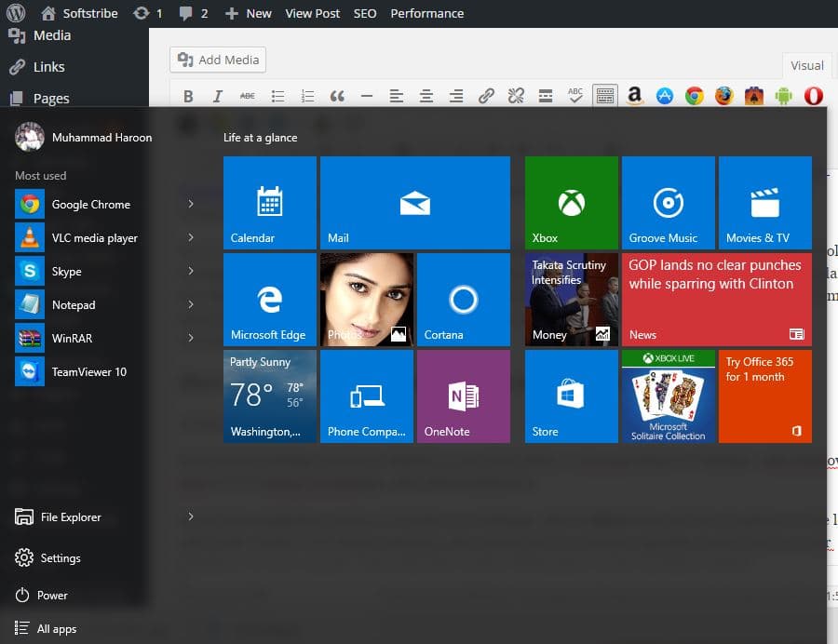Open the Insert Link tool
The image size is (838, 644).
click(485, 95)
